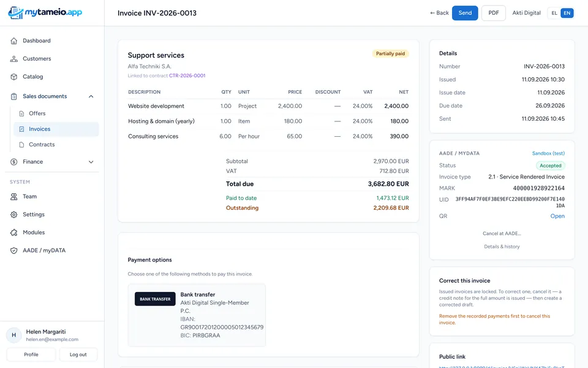
Task: Click the Invoice INV-2026-0013 page title
Action: pyautogui.click(x=157, y=13)
